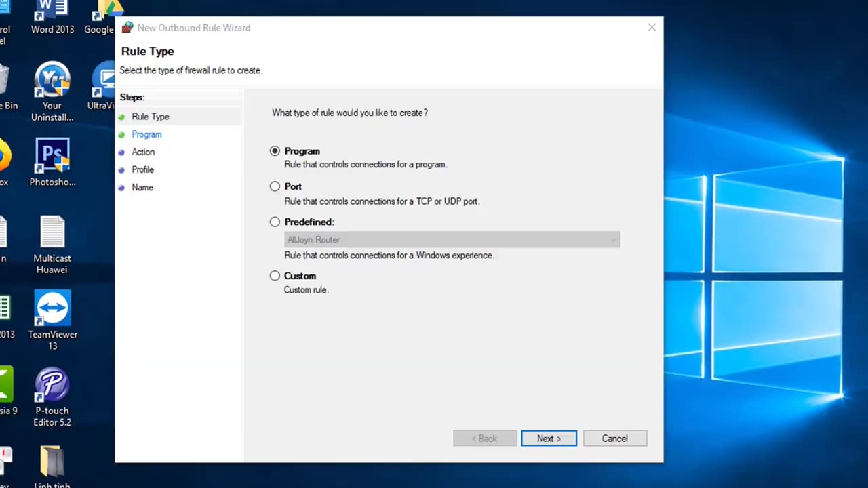Viewport: 868px width, 488px height.
Task: Click 'Rule that controls connections for a program.' text
Action: coord(366,165)
